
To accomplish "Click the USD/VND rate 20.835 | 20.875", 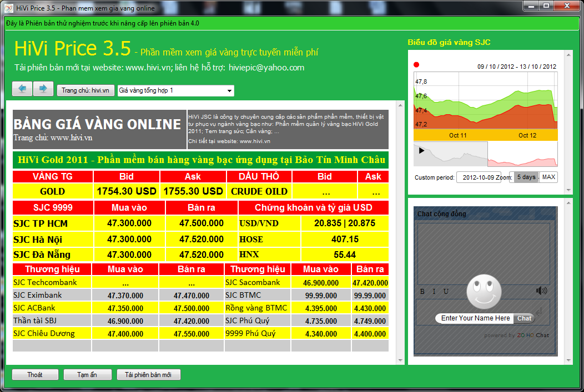I will coord(345,223).
